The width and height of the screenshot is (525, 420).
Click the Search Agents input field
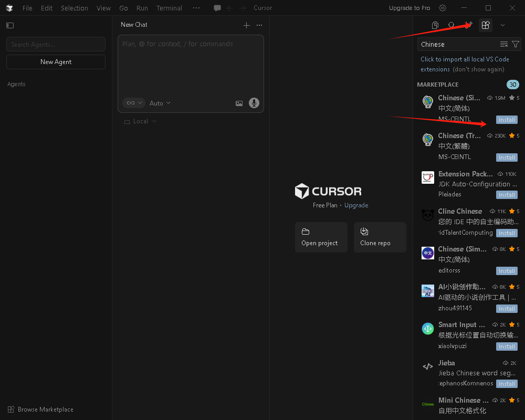coord(56,45)
